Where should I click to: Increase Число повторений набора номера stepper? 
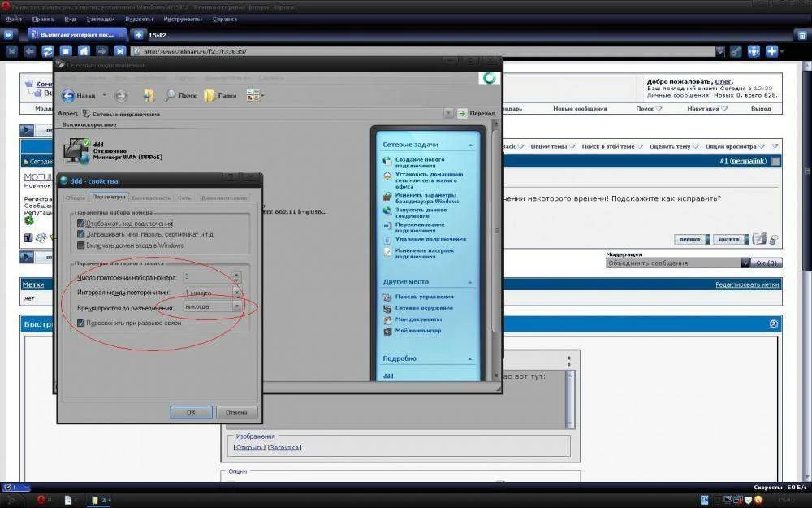pos(236,274)
